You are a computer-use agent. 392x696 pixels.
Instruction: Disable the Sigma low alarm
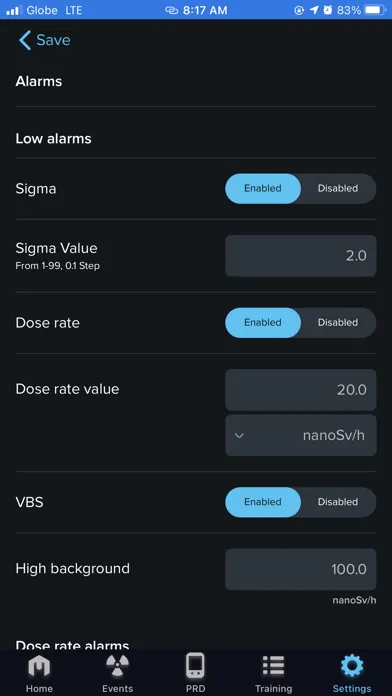[x=338, y=189]
